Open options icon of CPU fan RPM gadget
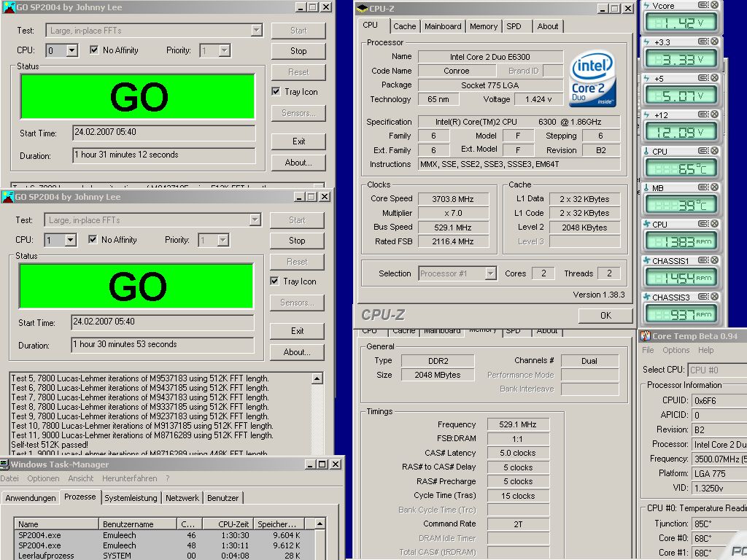This screenshot has height=560, width=747. pos(703,224)
